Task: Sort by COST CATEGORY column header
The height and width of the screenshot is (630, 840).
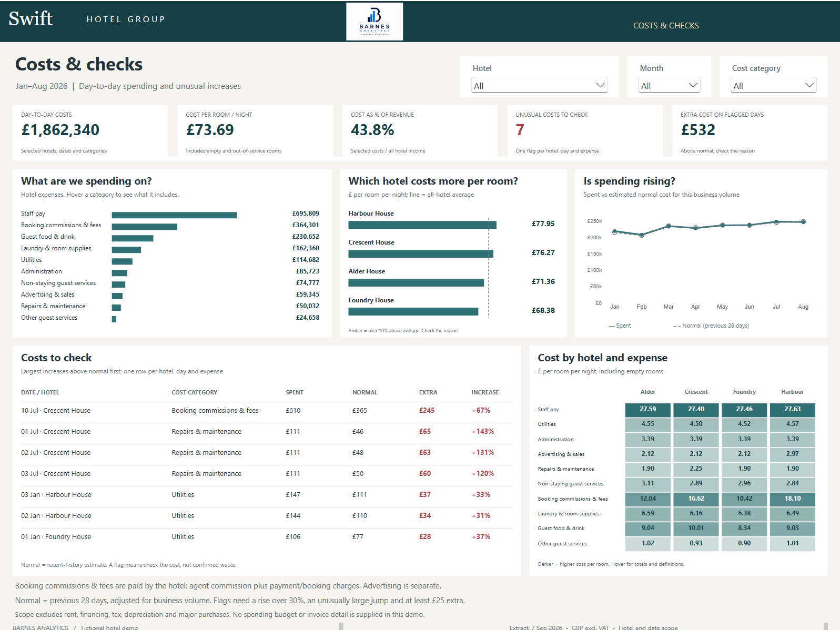Action: [x=195, y=392]
